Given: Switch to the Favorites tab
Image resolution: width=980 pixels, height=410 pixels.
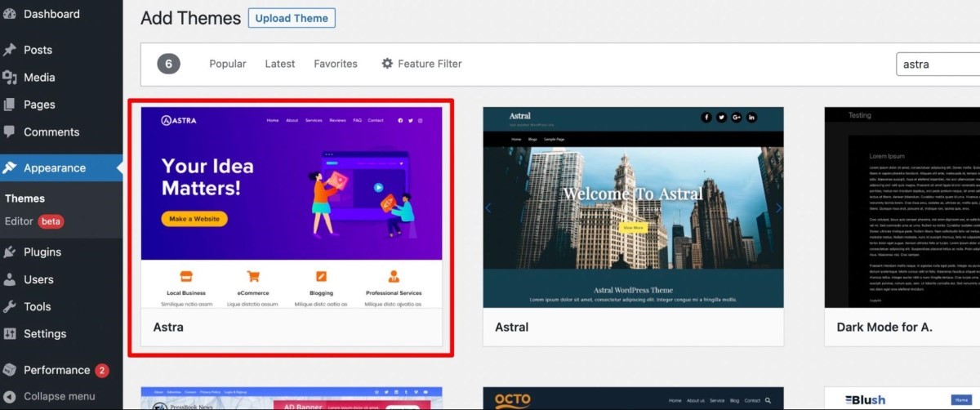Looking at the screenshot, I should [336, 64].
